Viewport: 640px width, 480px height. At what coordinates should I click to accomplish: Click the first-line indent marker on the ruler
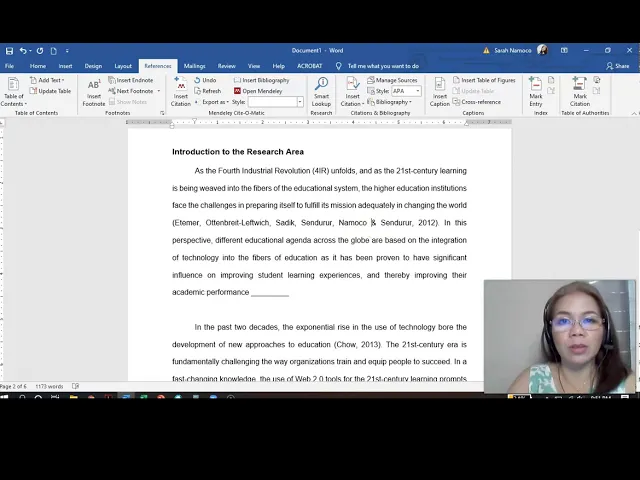click(195, 121)
